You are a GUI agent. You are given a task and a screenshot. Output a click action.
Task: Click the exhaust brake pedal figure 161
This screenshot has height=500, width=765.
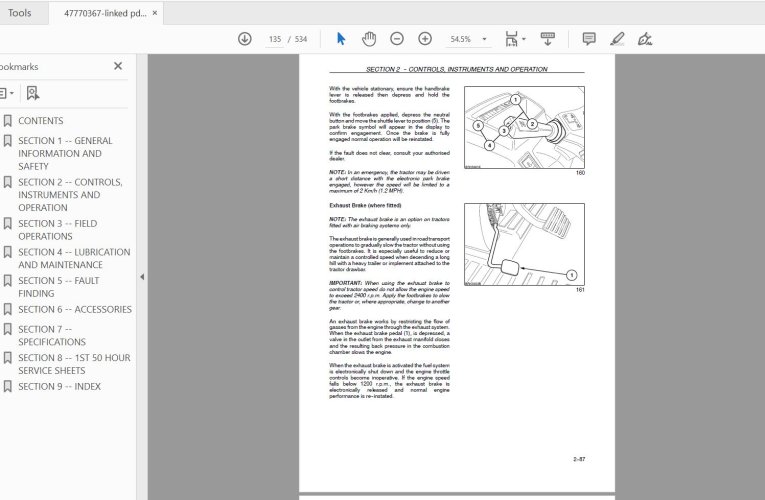point(524,244)
